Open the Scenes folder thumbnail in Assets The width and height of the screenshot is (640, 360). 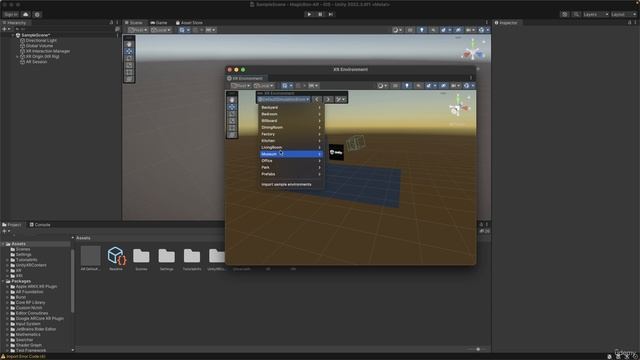pyautogui.click(x=141, y=256)
